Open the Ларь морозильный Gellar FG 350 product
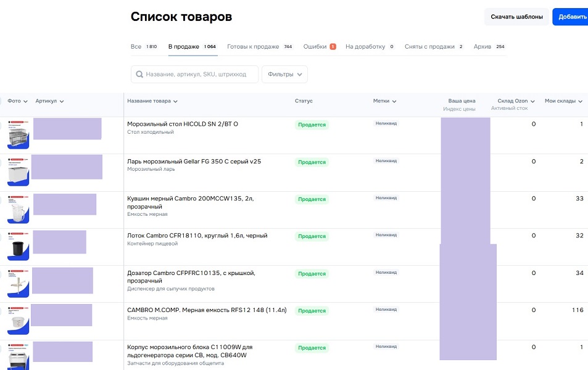Viewport: 588px width, 370px height. click(194, 162)
